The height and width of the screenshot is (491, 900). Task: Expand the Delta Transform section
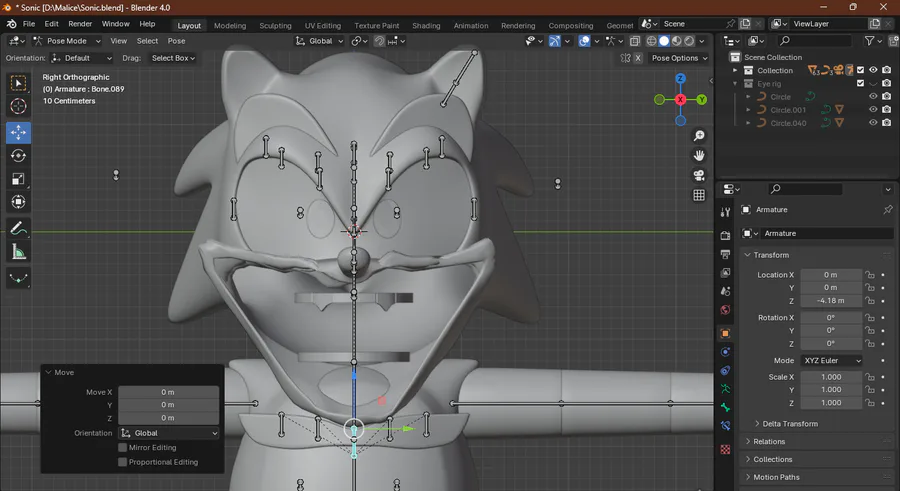pyautogui.click(x=789, y=424)
